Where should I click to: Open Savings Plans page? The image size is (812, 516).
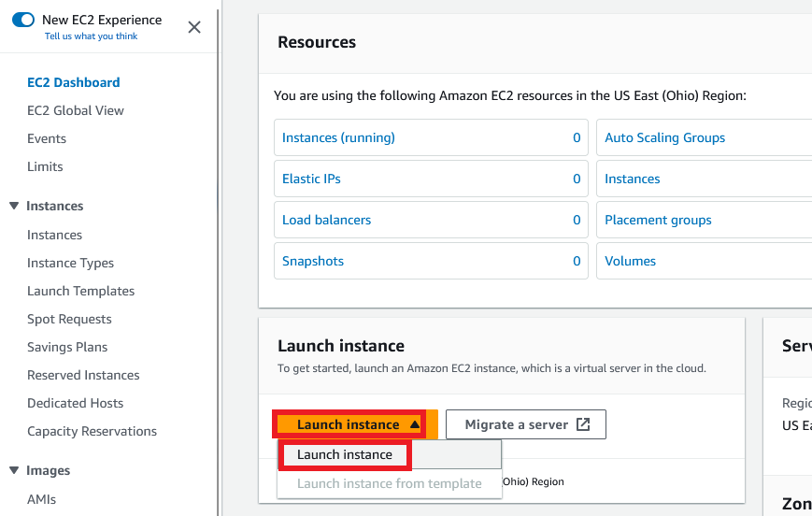[x=67, y=347]
